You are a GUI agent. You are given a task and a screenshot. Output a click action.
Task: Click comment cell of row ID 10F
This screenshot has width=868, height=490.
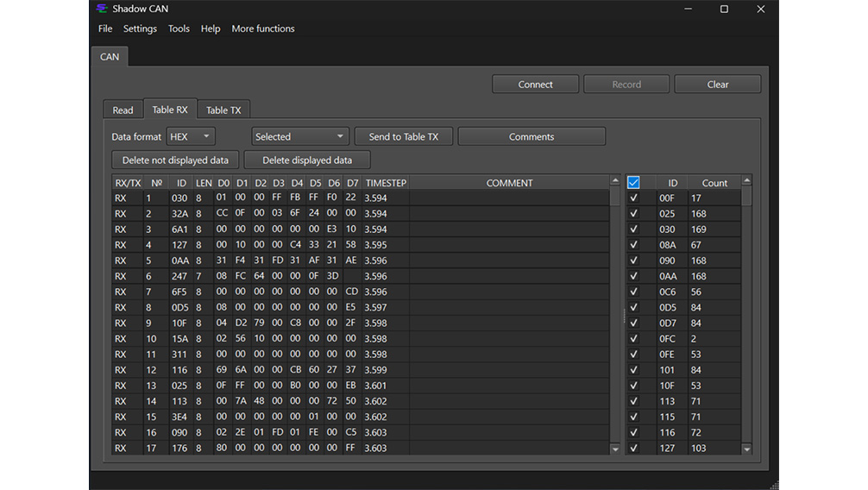click(x=509, y=323)
